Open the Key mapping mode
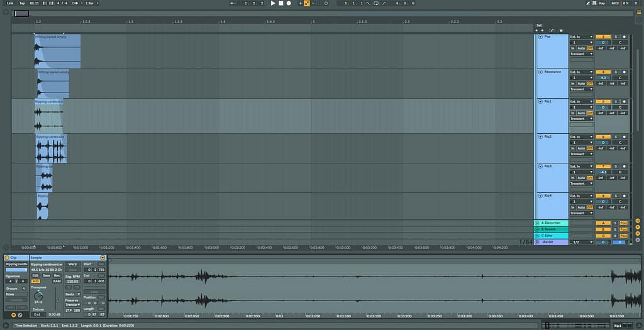Image resolution: width=644 pixels, height=330 pixels. pos(602,3)
